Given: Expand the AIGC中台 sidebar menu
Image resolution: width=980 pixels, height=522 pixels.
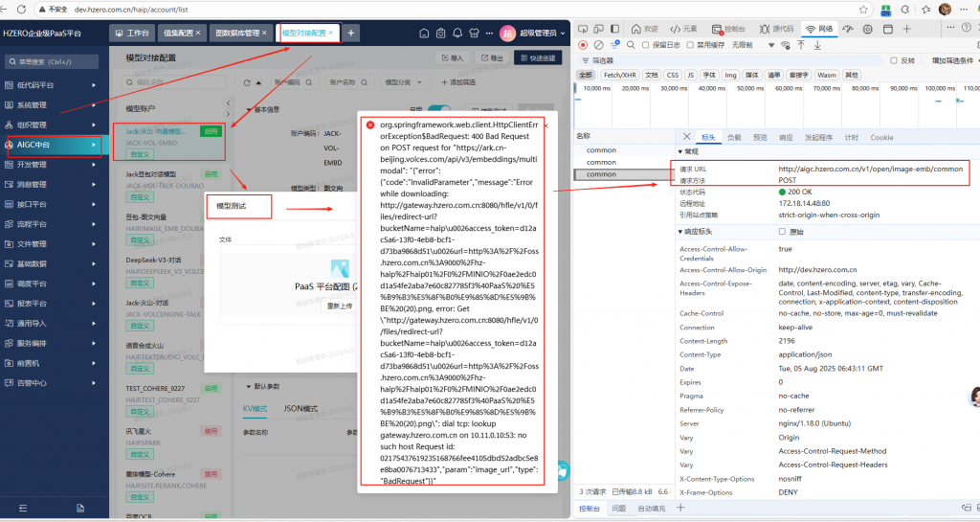Looking at the screenshot, I should tap(53, 145).
